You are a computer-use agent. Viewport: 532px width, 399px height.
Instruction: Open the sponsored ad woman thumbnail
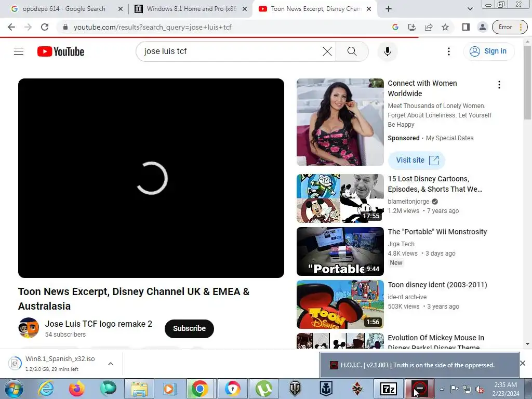click(x=340, y=122)
